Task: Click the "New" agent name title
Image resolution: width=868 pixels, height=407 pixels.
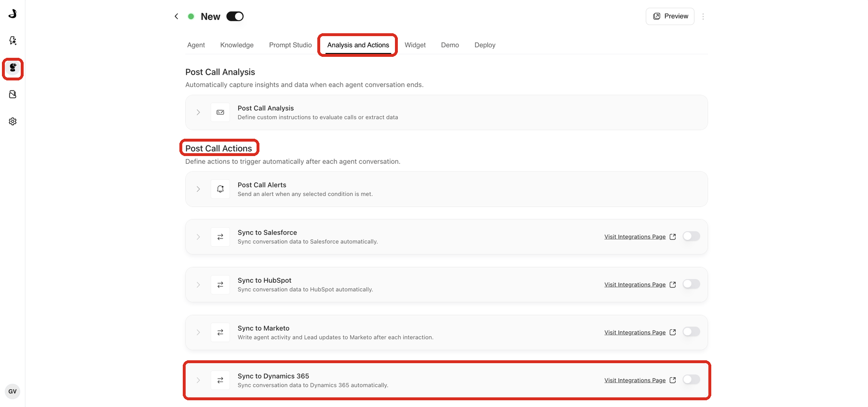Action: tap(210, 16)
